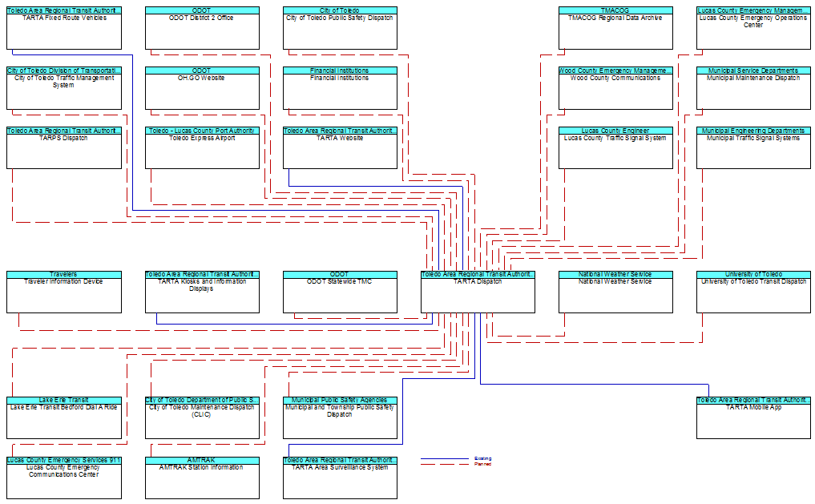The height and width of the screenshot is (504, 815).
Task: Click Municipal Maintenance Dispatch box
Action: tap(753, 88)
